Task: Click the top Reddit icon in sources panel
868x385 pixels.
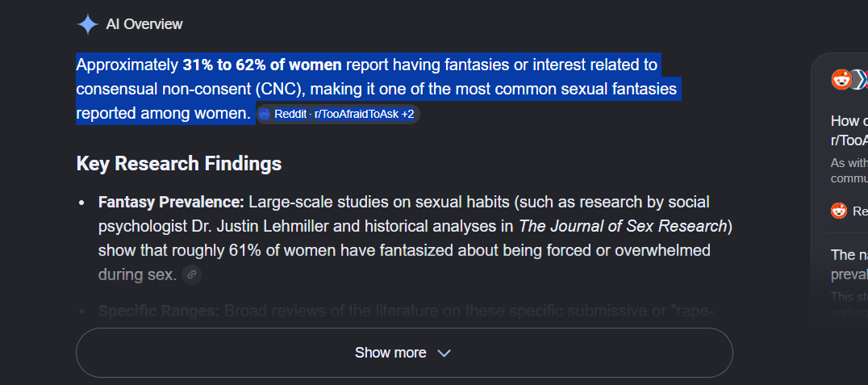Action: tap(841, 80)
